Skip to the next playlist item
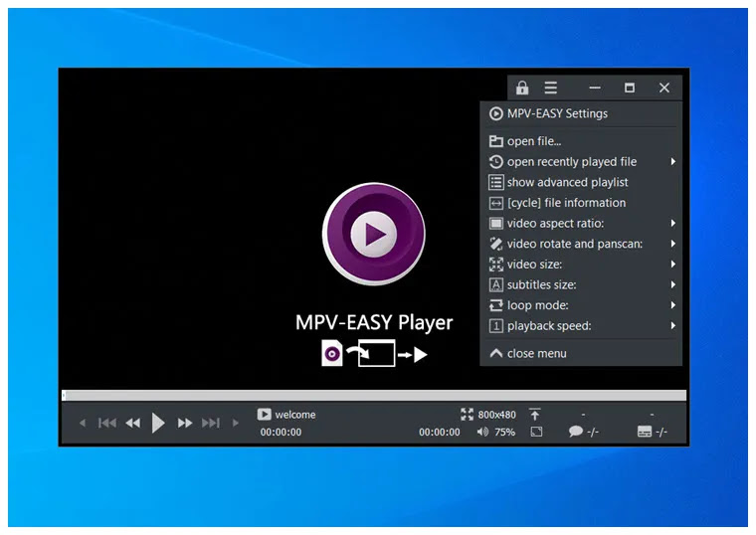 (211, 424)
